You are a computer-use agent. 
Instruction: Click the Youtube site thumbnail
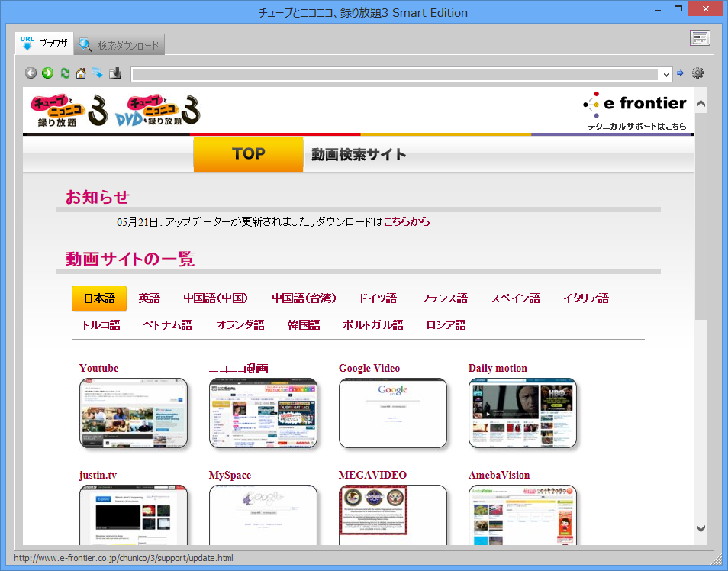point(134,413)
